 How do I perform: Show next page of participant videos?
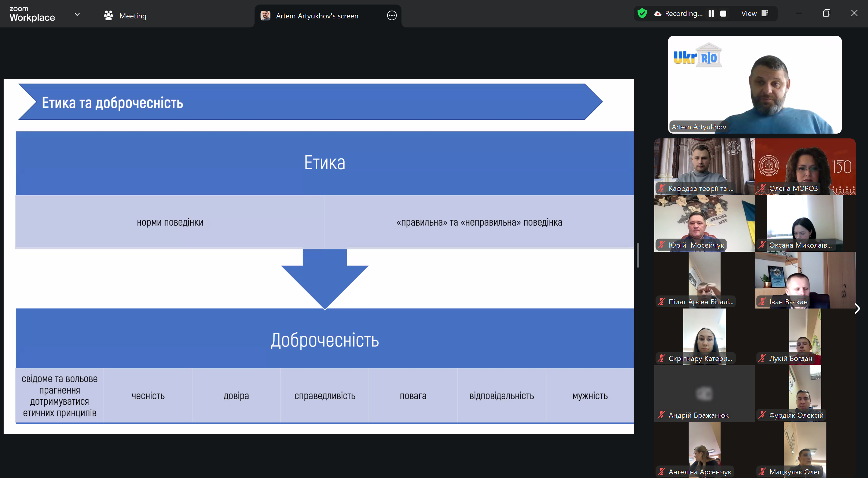[857, 309]
